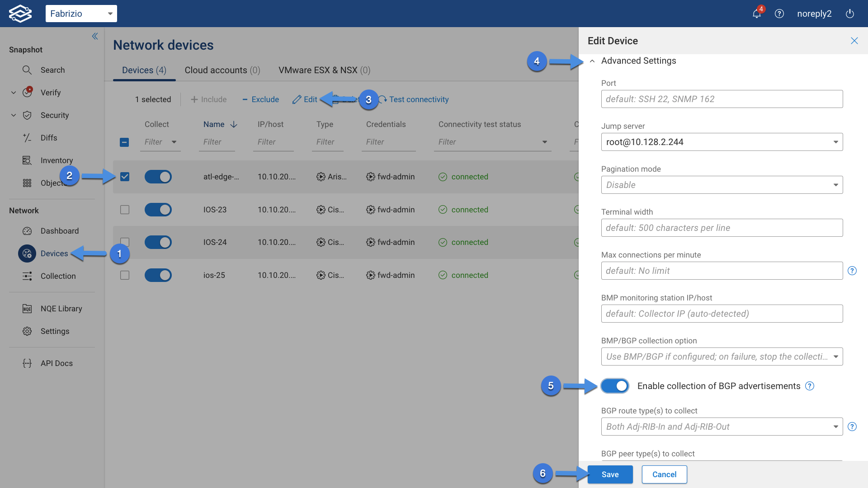Disable the Enable collection of BGP advertisements toggle

pyautogui.click(x=614, y=386)
